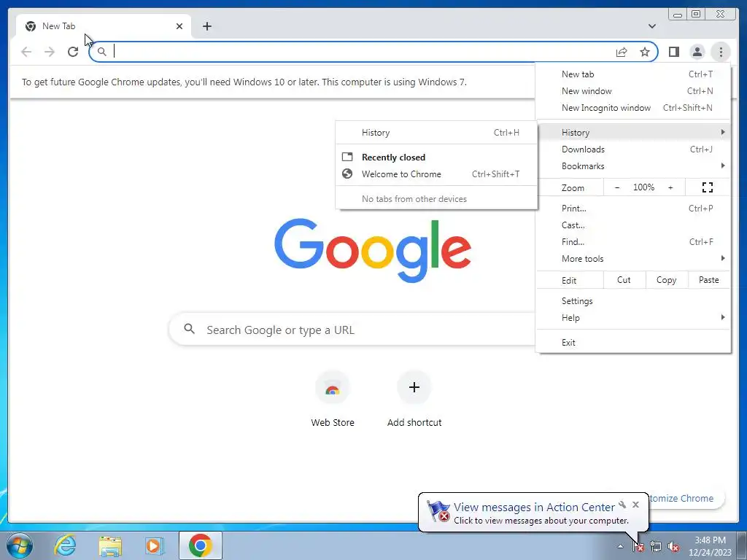
Task: Open the tab search chevron
Action: [651, 26]
